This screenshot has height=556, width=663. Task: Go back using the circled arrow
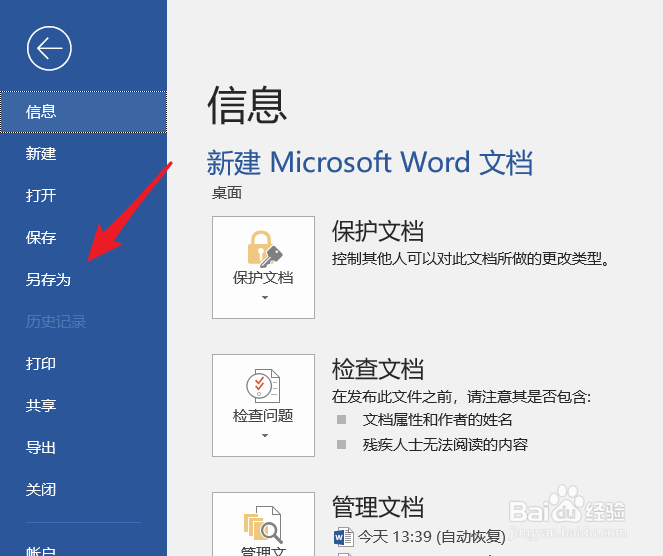tap(49, 48)
